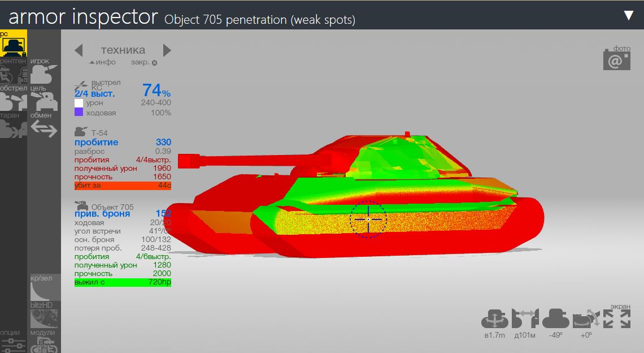This screenshot has width=644, height=353.
Task: Click red полученный урон 1960 row
Action: tap(123, 168)
